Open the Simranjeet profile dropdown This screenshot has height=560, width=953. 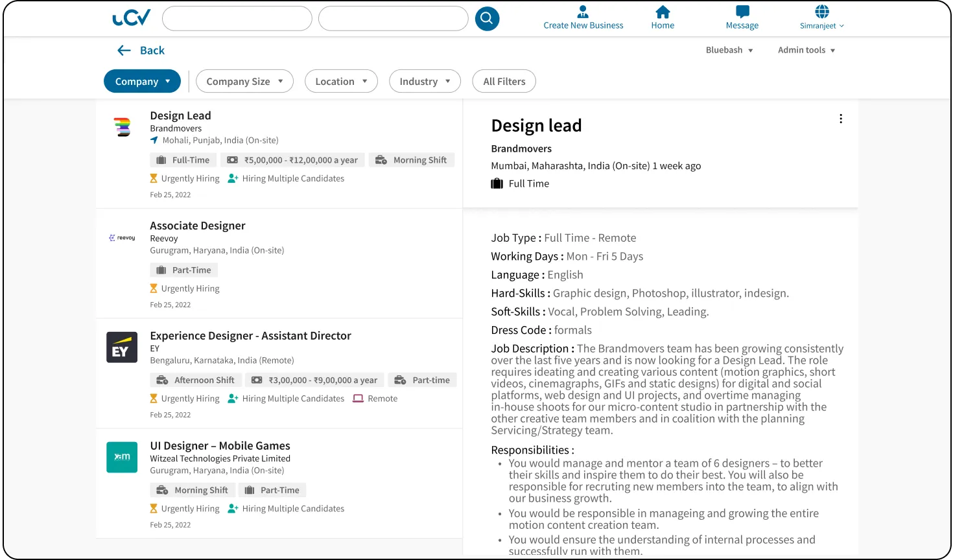point(822,26)
